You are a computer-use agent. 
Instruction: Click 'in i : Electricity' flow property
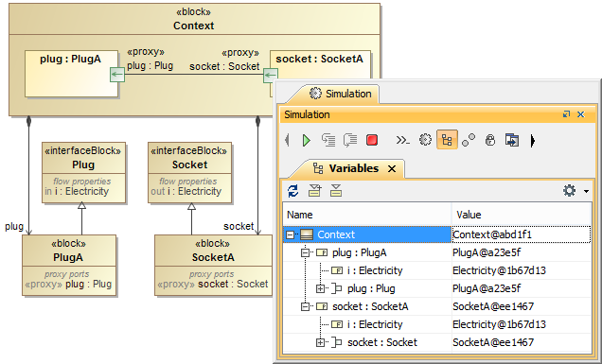pos(77,191)
